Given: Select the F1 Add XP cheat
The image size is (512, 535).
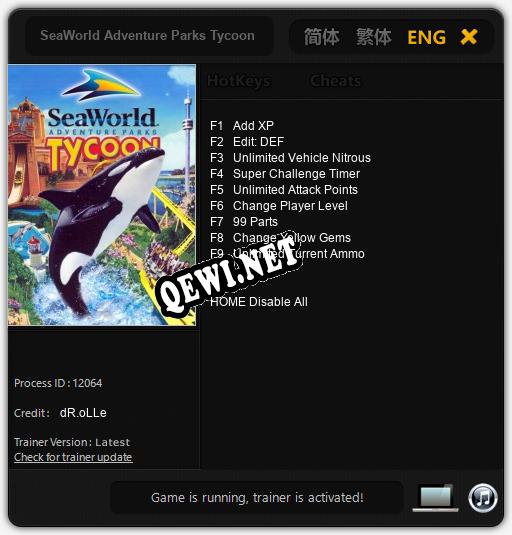Looking at the screenshot, I should tap(242, 126).
